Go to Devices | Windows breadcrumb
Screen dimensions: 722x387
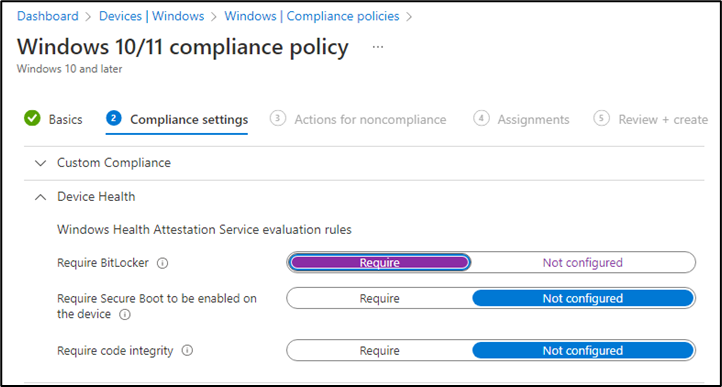(x=151, y=16)
